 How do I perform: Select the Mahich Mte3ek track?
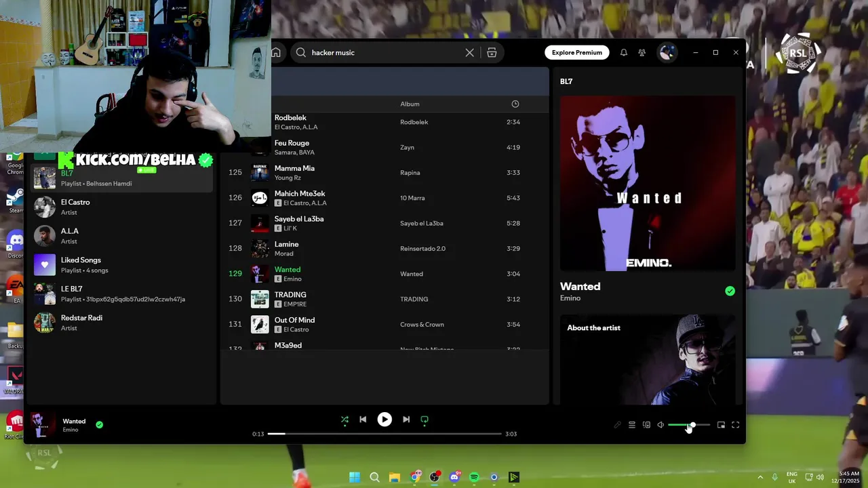click(x=384, y=198)
